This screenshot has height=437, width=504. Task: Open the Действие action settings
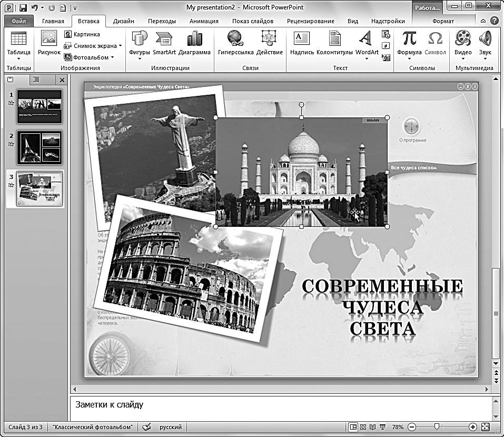pos(269,43)
